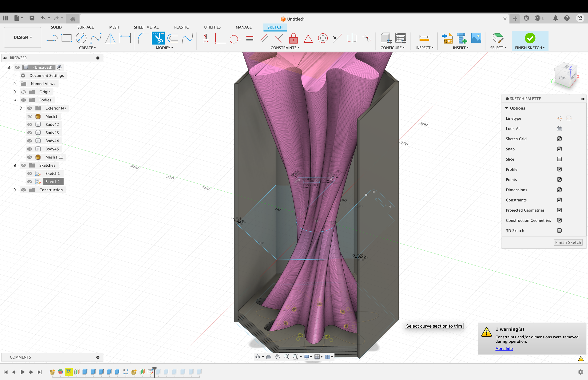Viewport: 588px width, 380px height.
Task: Select the 2-point Rectangle sketch tool
Action: pos(66,38)
